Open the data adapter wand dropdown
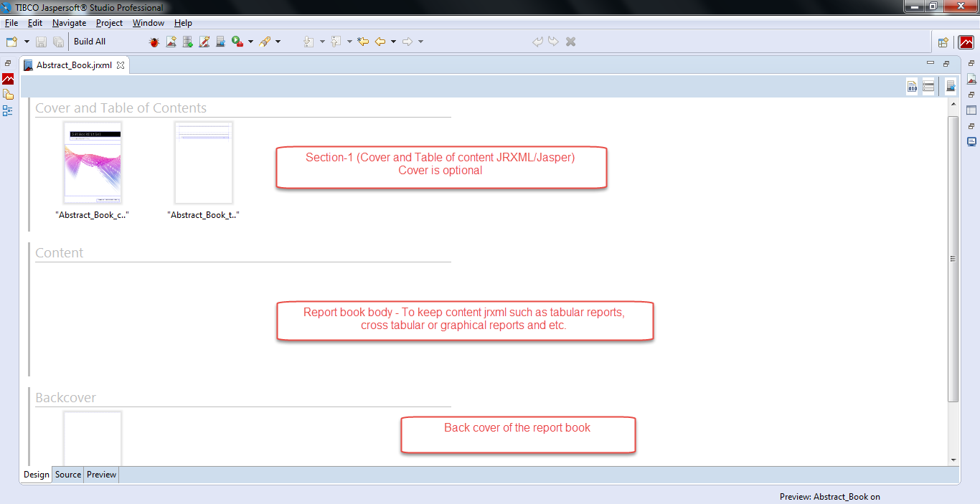The height and width of the screenshot is (504, 980). pyautogui.click(x=278, y=42)
